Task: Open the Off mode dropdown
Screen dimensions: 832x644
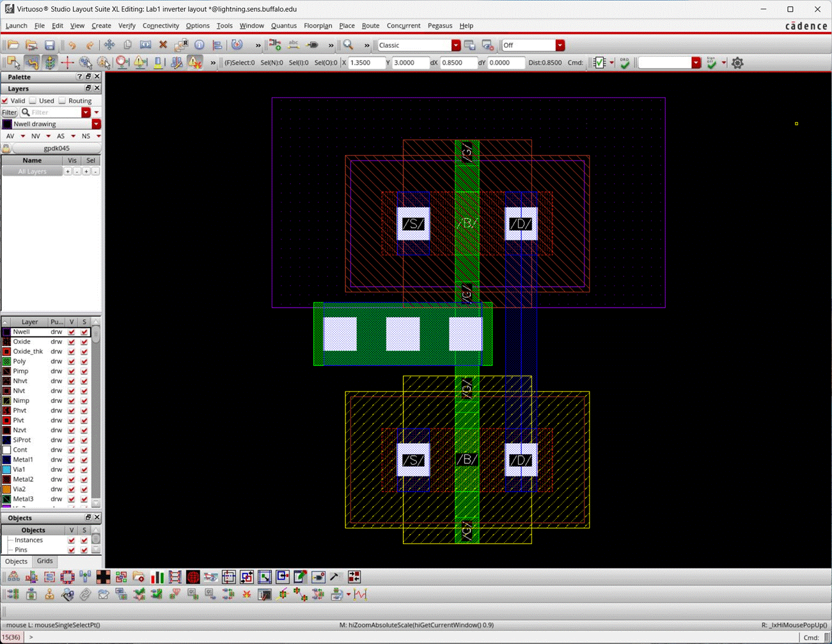Action: tap(560, 45)
